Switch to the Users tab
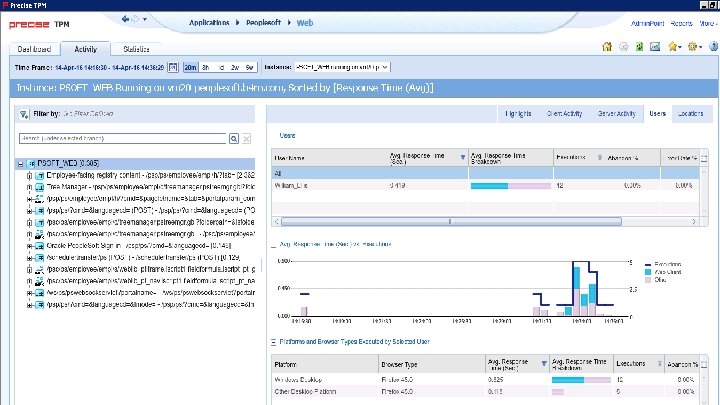 coord(657,113)
